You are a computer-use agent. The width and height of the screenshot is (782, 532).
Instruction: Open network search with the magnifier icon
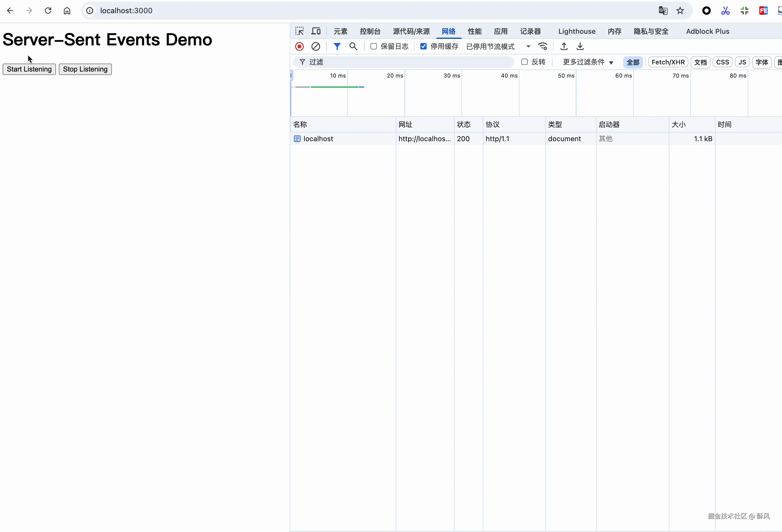[353, 46]
